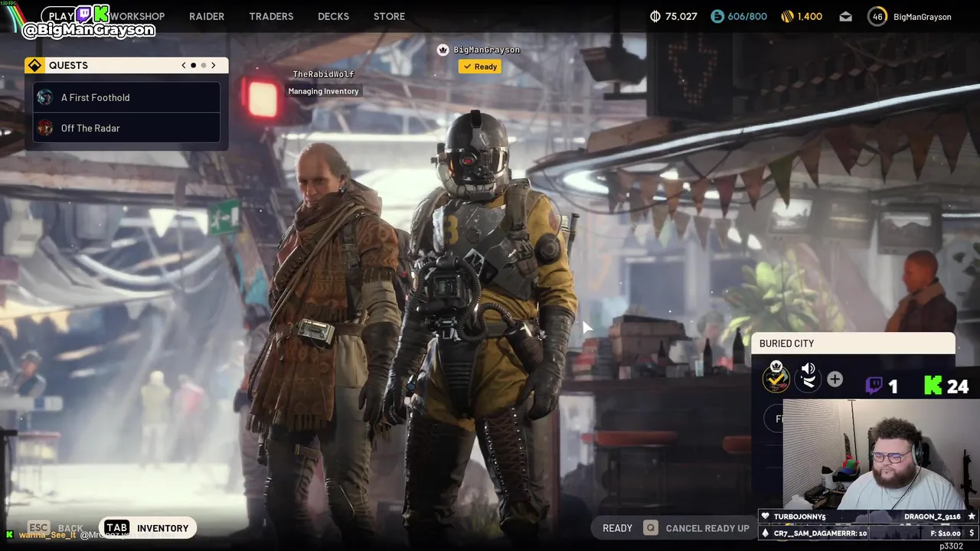
Task: Click the heart follower icon in overlay
Action: [765, 517]
